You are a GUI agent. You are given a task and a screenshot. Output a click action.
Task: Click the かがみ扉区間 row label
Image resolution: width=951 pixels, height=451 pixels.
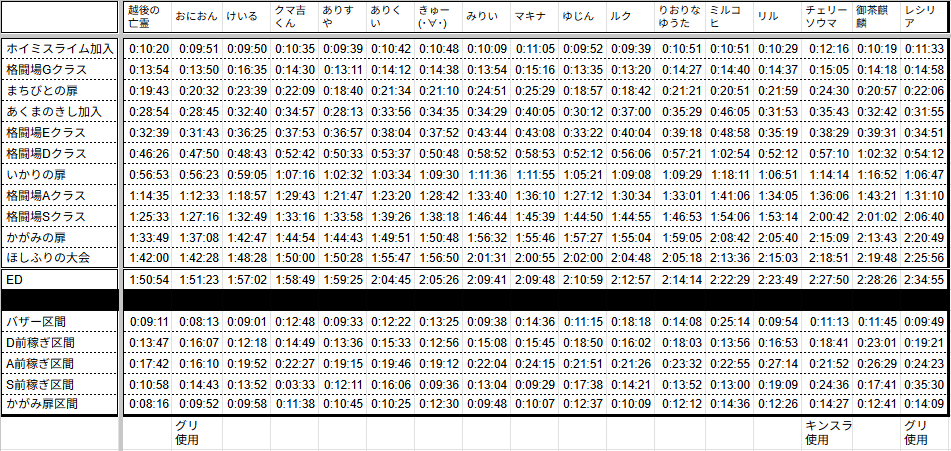60,405
